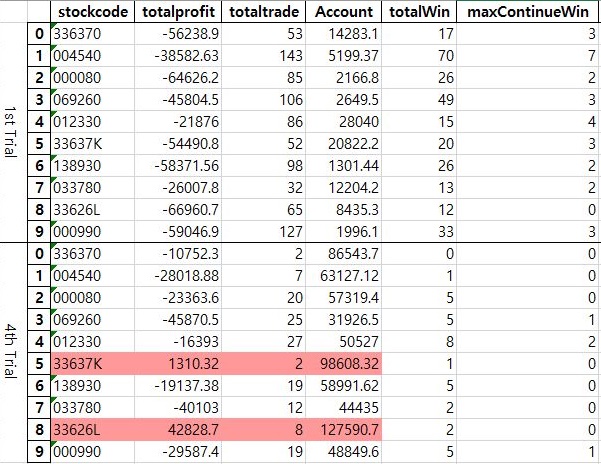
Task: Select Account cell 31926.5
Action: pos(343,320)
